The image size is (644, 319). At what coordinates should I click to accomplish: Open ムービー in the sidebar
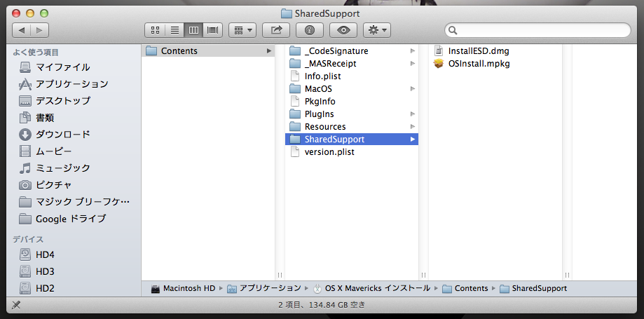[x=74, y=151]
